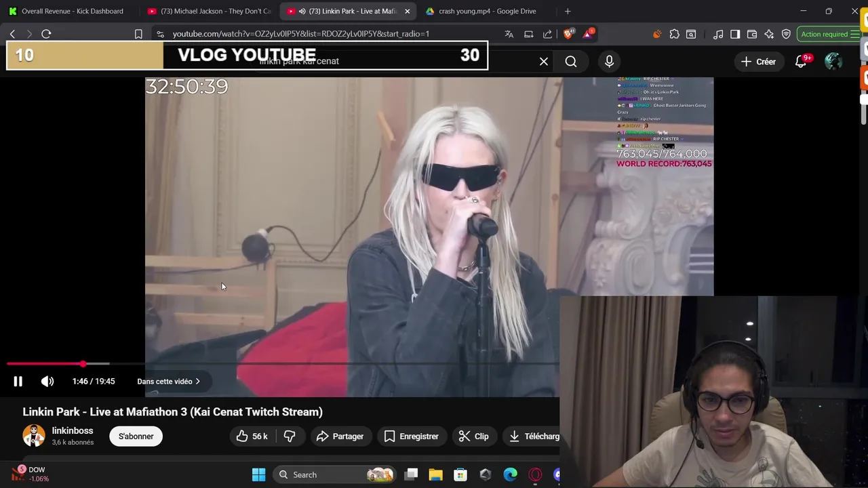
Task: Open the YouTube account avatar menu
Action: pos(833,62)
